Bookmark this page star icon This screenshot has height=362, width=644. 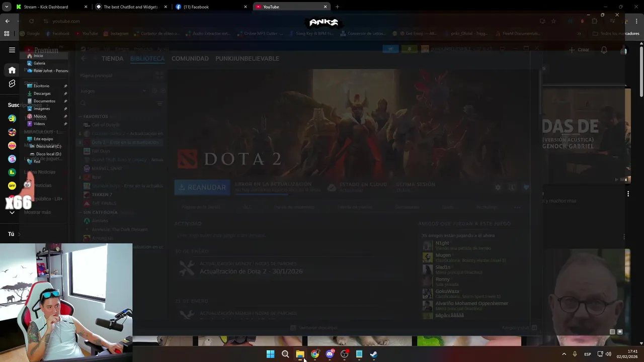pos(553,21)
